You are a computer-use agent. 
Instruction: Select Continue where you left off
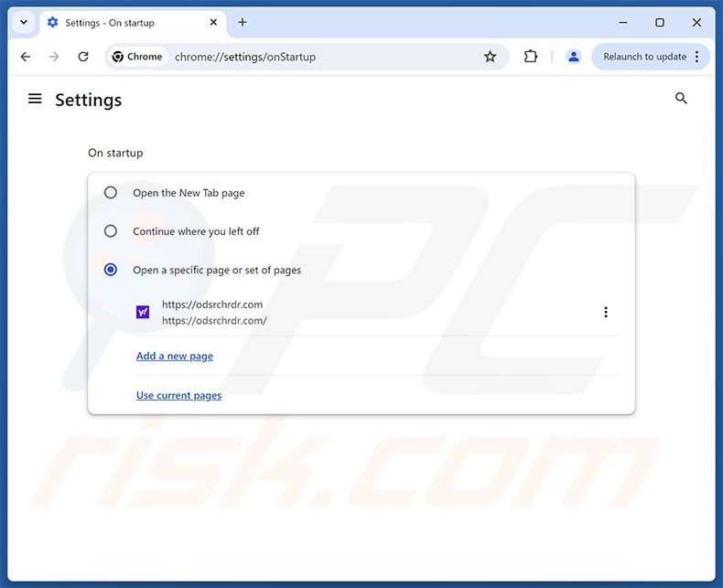coord(110,230)
